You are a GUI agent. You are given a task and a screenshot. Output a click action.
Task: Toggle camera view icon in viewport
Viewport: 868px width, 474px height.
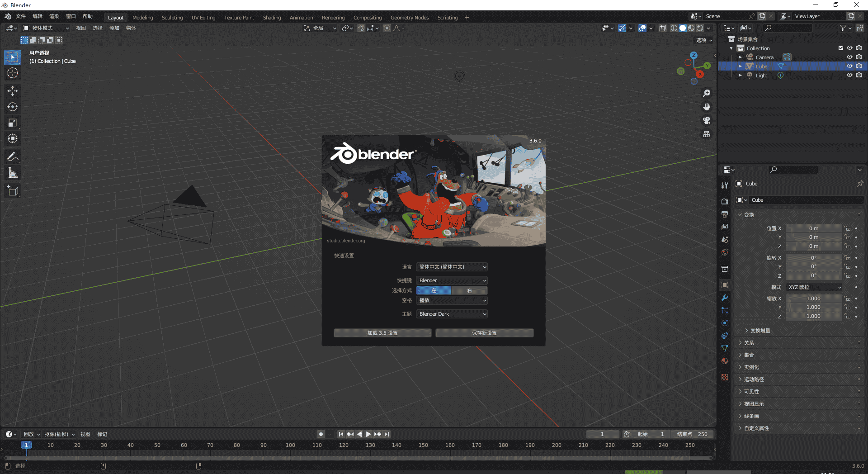(x=707, y=120)
